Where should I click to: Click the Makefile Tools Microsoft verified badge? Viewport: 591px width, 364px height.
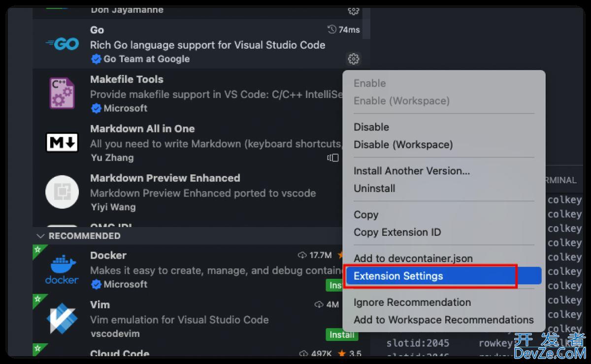[96, 108]
